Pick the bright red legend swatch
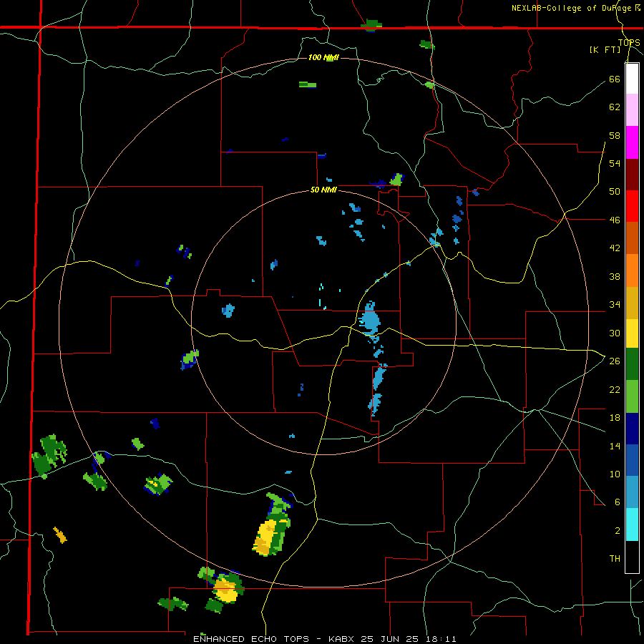This screenshot has height=644, width=644. pos(632,206)
